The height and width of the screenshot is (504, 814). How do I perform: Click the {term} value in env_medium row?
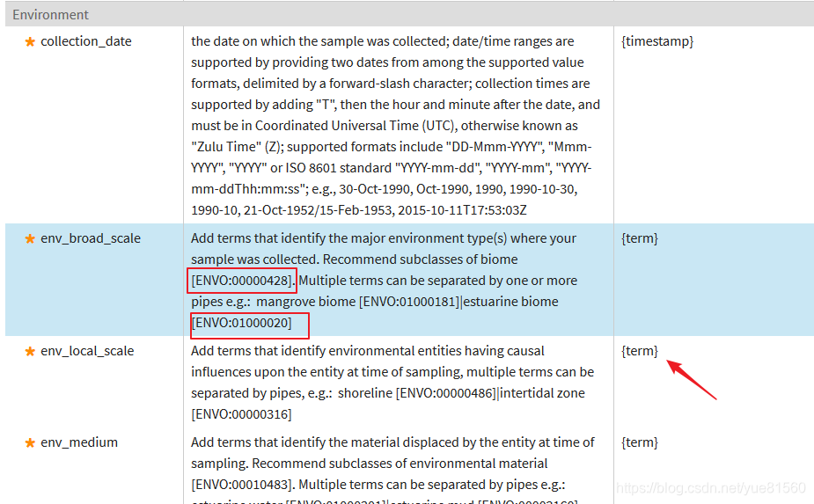(640, 442)
